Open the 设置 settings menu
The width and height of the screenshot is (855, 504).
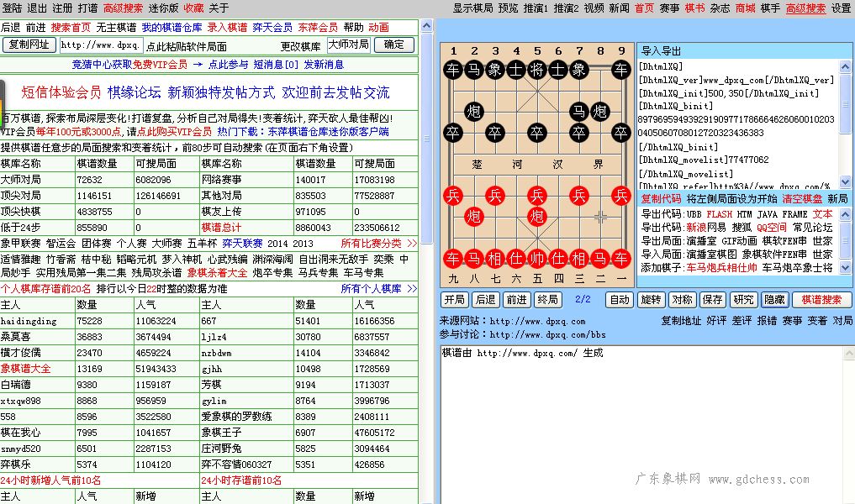(841, 8)
